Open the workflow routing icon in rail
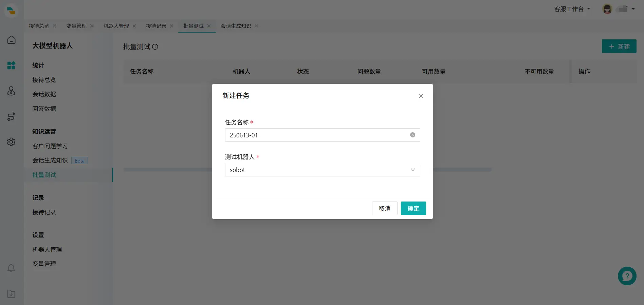The image size is (644, 305). click(11, 117)
